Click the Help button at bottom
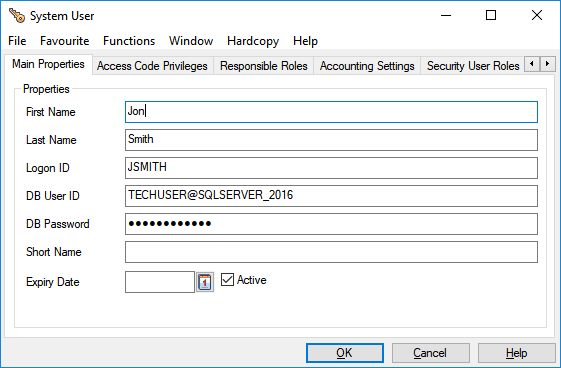561x368 pixels. pos(516,353)
